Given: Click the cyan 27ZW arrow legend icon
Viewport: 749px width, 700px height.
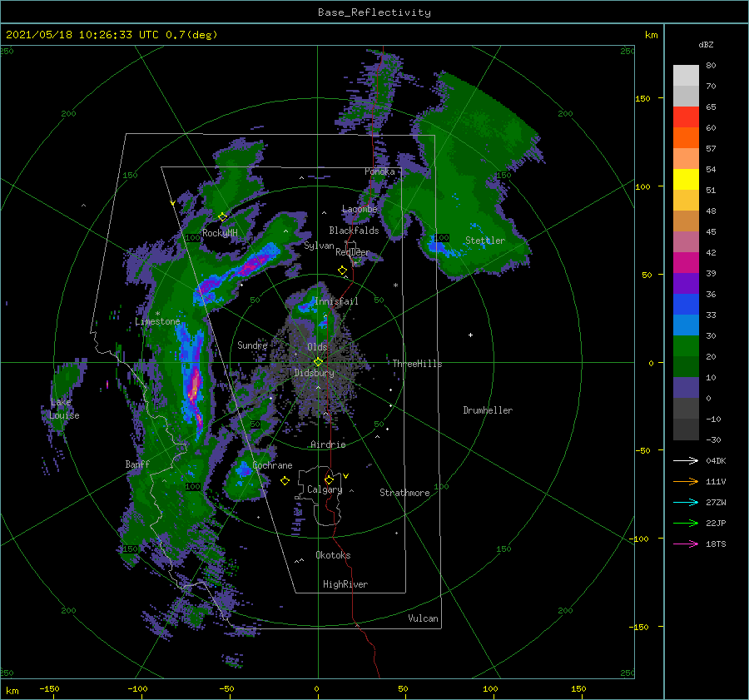Looking at the screenshot, I should pos(686,502).
